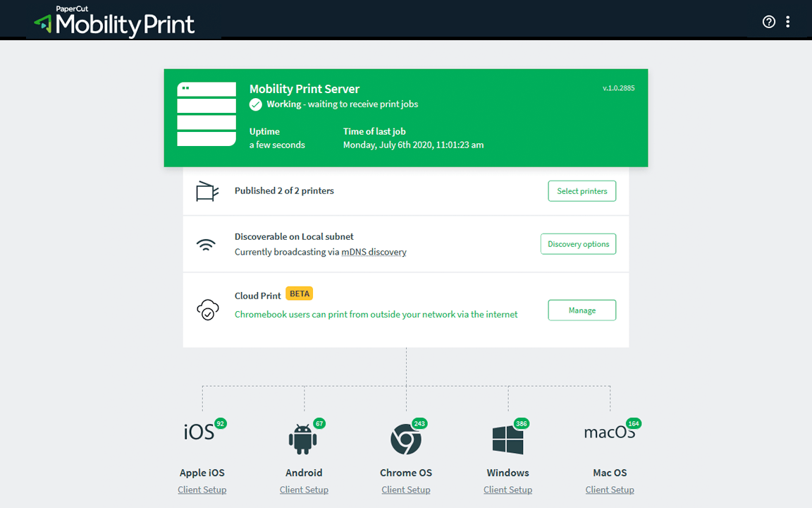
Task: Click the last job date 'Monday, July 6th 2020'
Action: click(388, 145)
